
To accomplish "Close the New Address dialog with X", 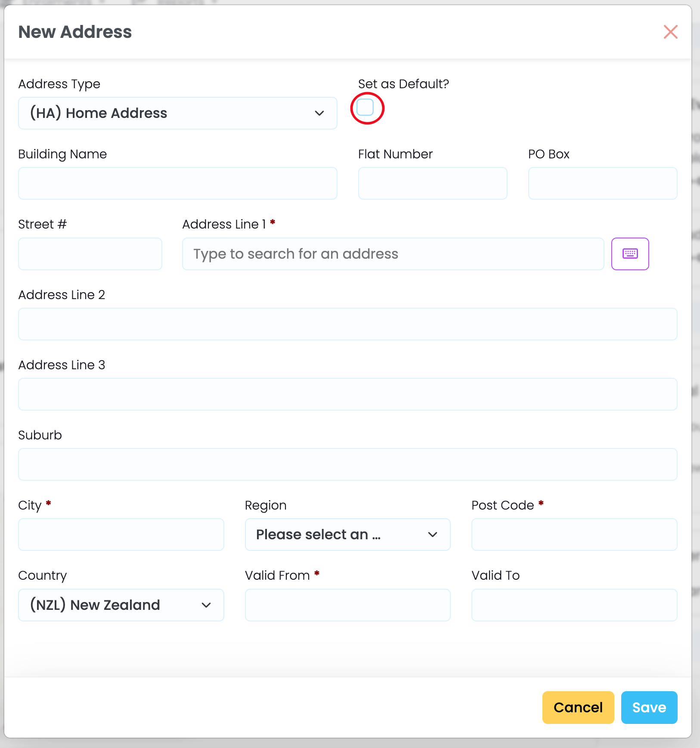I will pos(670,32).
